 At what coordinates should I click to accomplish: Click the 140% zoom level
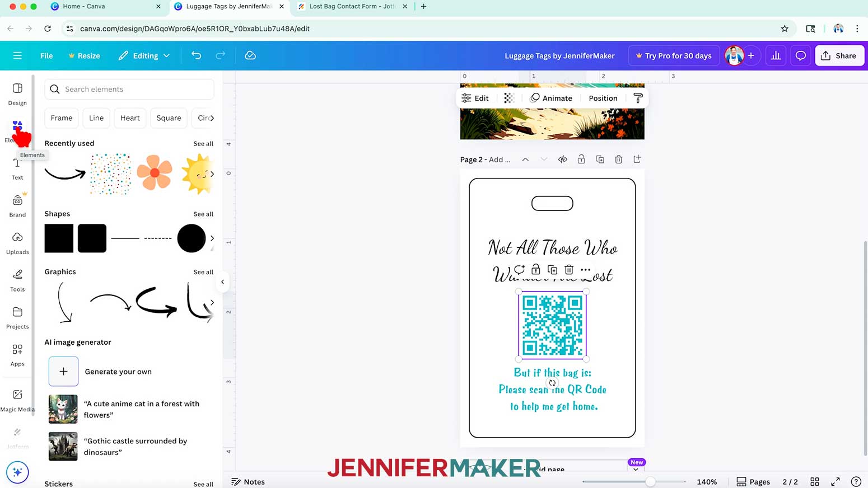707,481
